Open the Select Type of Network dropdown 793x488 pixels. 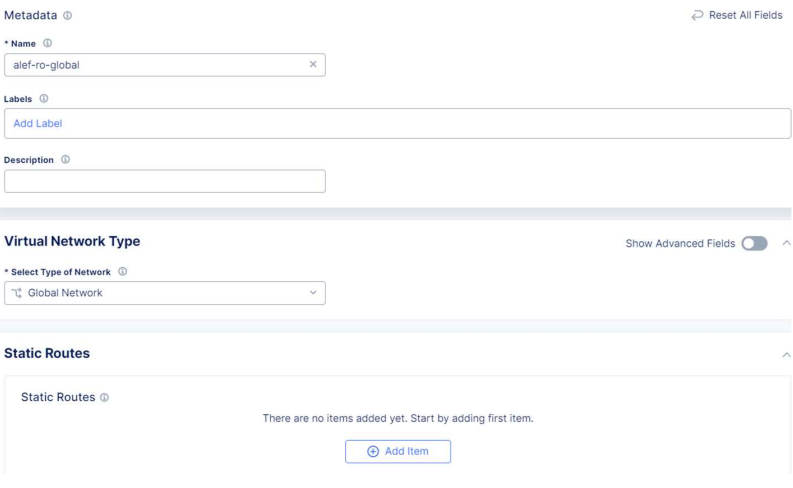coord(165,293)
